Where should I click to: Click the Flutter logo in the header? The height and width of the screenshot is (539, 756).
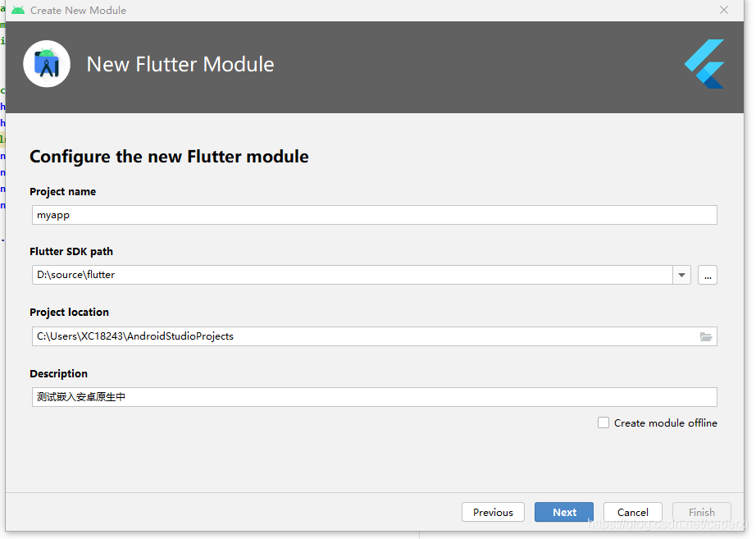tap(704, 64)
